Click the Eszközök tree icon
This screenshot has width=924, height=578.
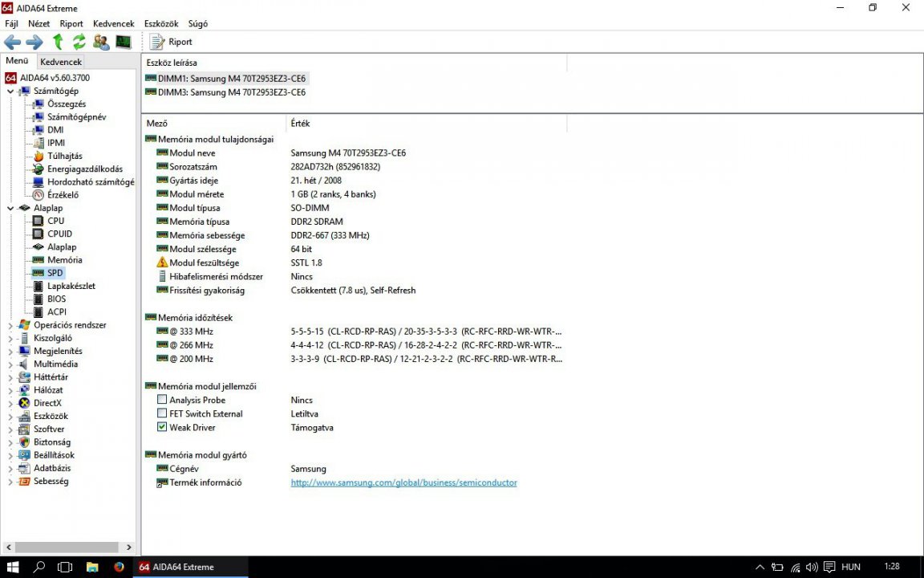24,416
